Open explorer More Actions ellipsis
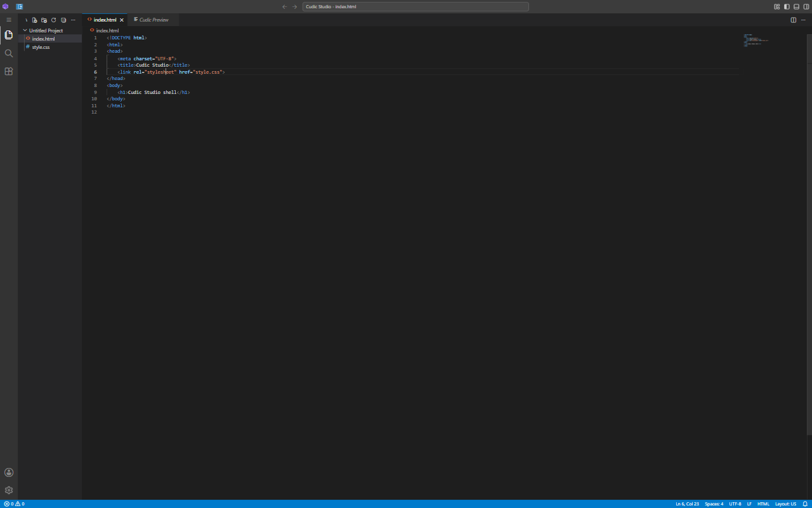This screenshot has width=812, height=508. pyautogui.click(x=73, y=20)
